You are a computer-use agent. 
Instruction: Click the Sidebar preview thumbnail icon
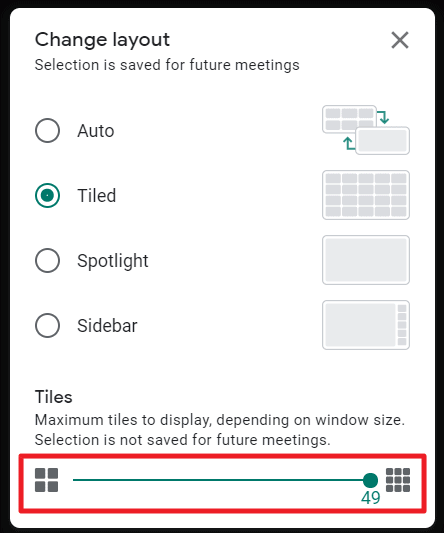[366, 325]
